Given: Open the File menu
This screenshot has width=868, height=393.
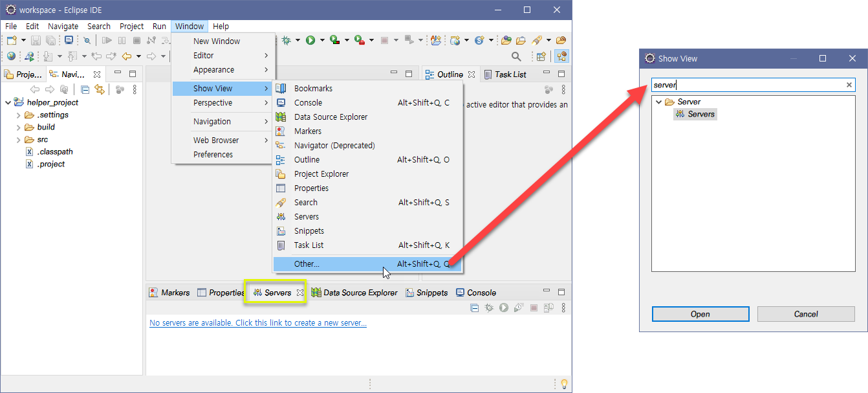Looking at the screenshot, I should [11, 27].
